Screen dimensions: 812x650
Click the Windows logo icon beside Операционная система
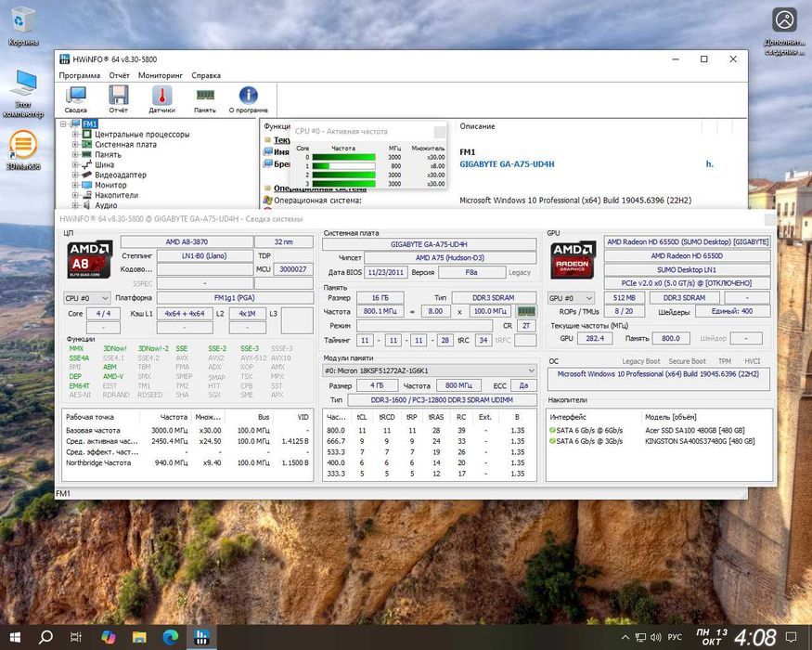coord(268,200)
